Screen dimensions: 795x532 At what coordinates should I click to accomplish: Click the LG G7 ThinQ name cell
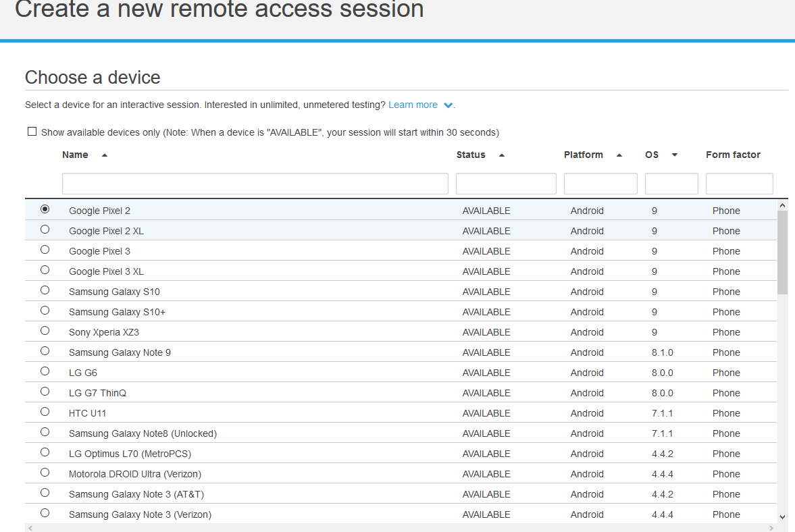(x=97, y=393)
